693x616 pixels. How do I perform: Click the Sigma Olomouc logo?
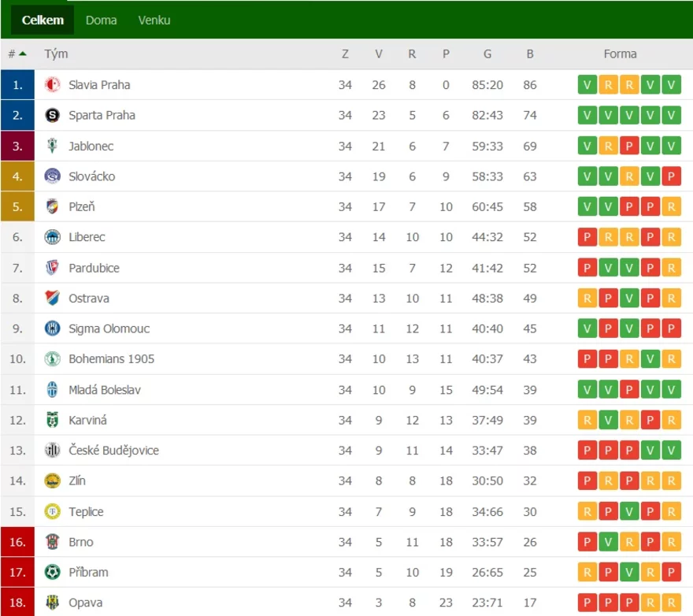click(53, 328)
